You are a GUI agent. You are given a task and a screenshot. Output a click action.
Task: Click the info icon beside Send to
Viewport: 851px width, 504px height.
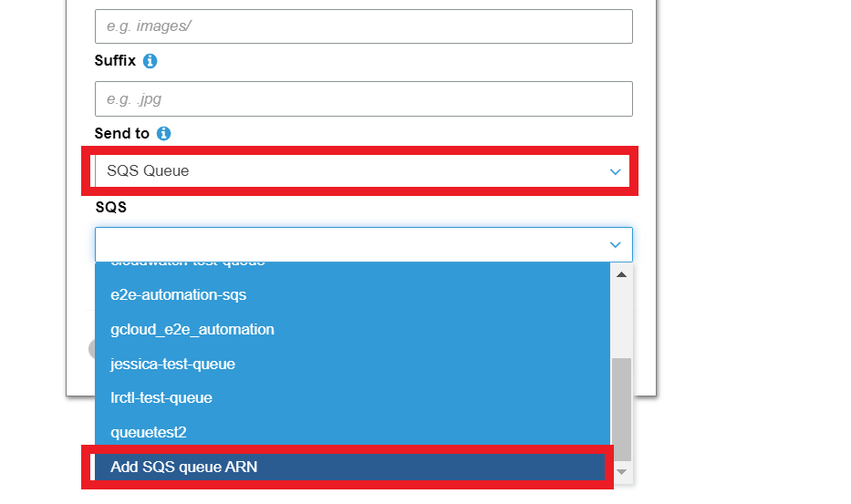(x=163, y=133)
